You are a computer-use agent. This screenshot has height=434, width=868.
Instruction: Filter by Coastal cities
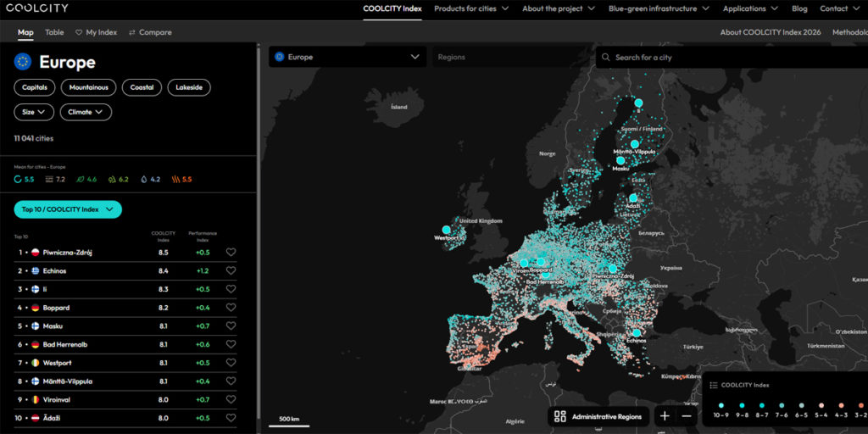point(142,87)
